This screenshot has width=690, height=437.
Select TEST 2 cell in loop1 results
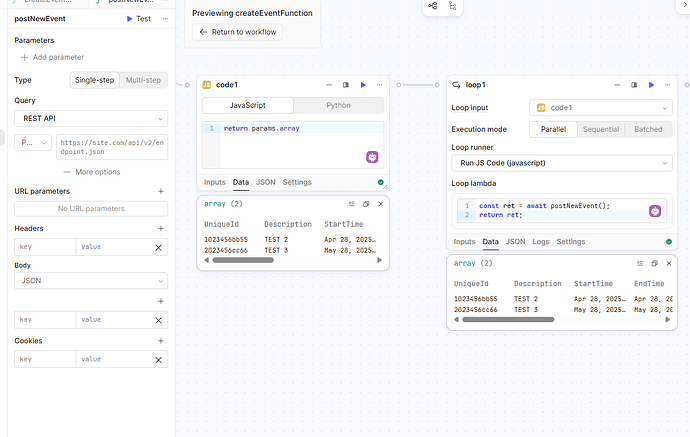coord(526,299)
